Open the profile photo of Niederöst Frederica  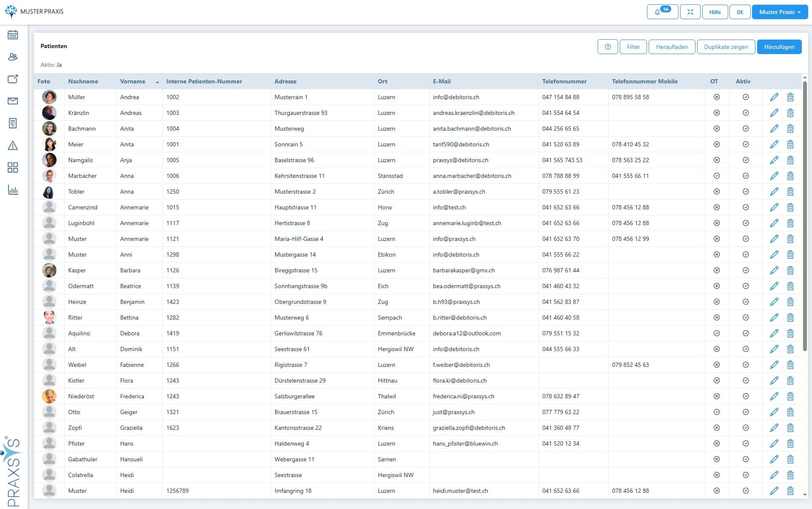point(49,396)
